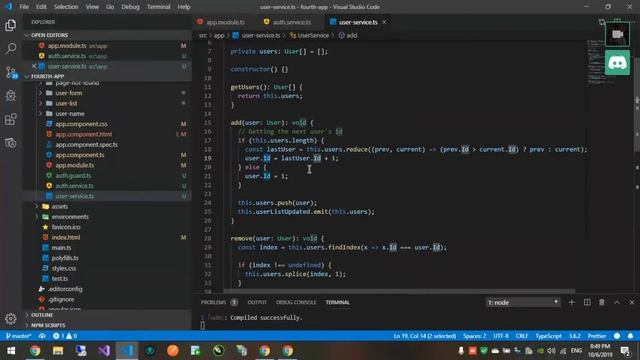640x360 pixels.
Task: Close the user-service.ts editor tab
Action: pos(384,22)
